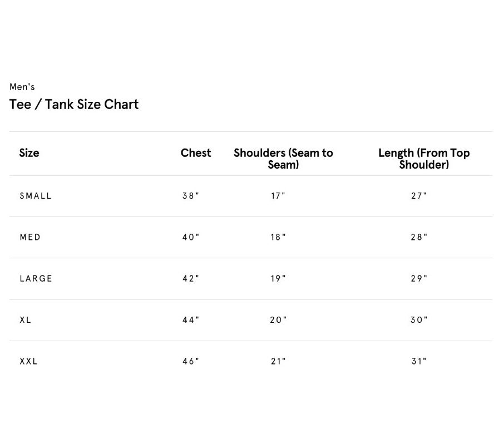This screenshot has height=448, width=504.
Task: Click the 40" chest value for MED
Action: [x=191, y=237]
